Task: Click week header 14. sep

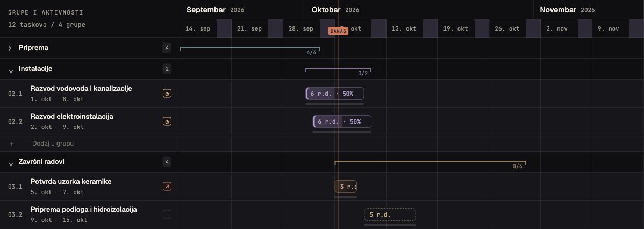Action: click(x=198, y=28)
